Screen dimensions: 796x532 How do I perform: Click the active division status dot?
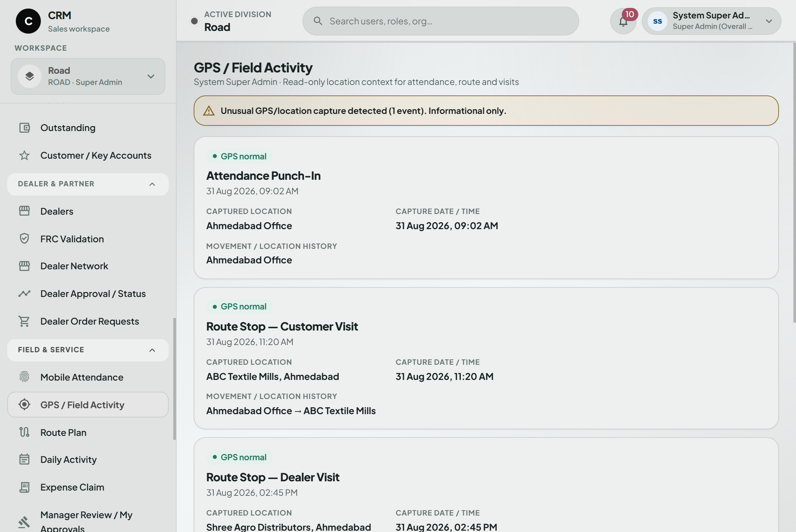(194, 21)
